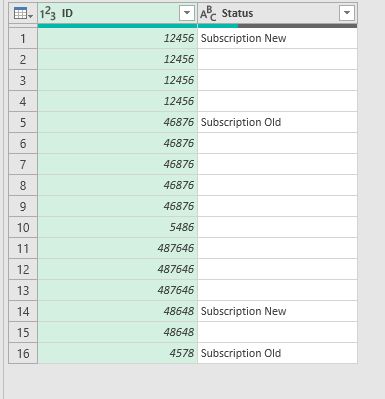385x399 pixels.
Task: Click the empty Status cell in row 15
Action: coord(277,332)
